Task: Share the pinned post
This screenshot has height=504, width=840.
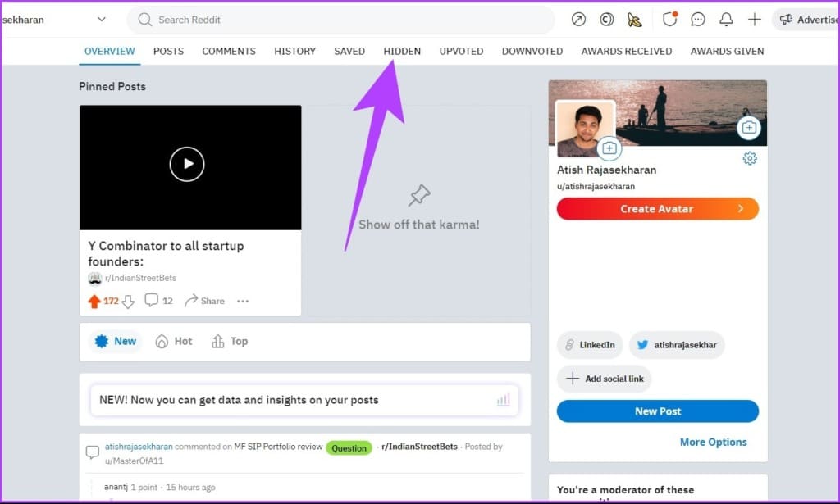Action: (x=204, y=301)
